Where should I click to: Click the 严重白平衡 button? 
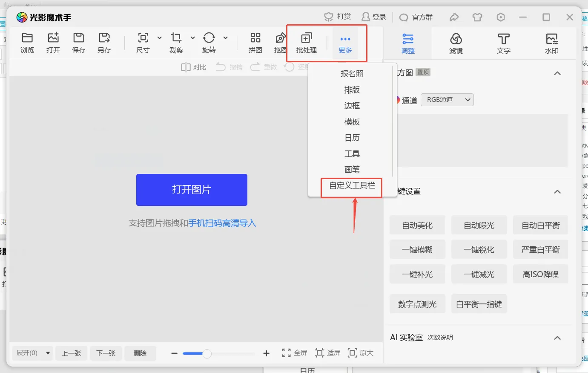coord(541,249)
